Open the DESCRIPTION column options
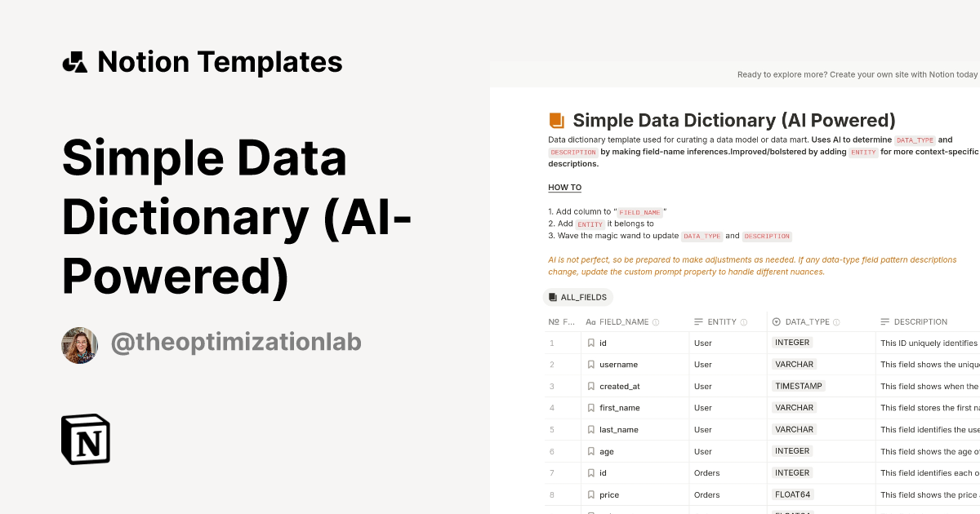 point(920,321)
